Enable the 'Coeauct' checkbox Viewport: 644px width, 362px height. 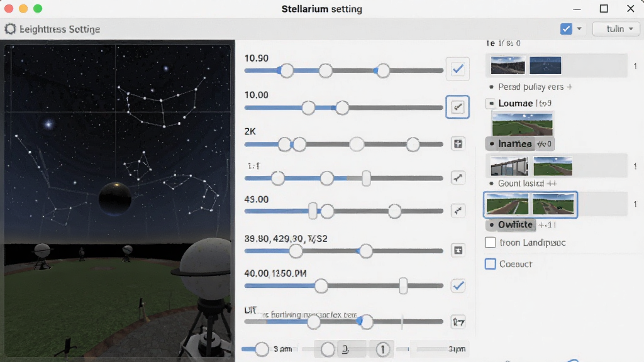tap(491, 264)
